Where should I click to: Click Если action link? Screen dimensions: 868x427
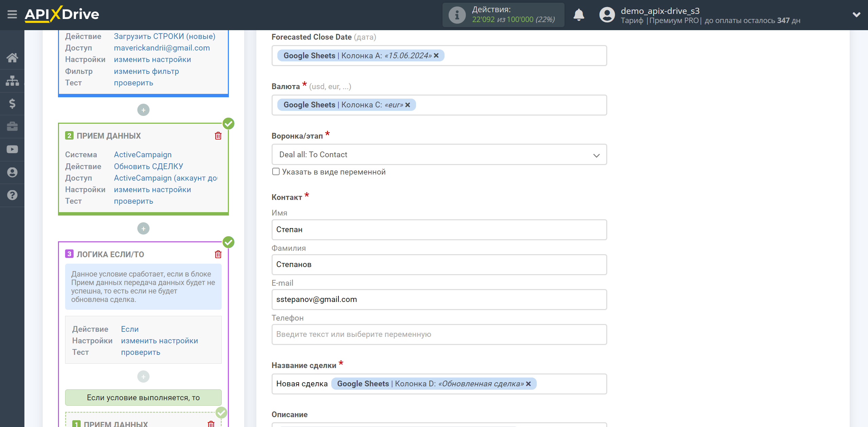click(x=130, y=329)
